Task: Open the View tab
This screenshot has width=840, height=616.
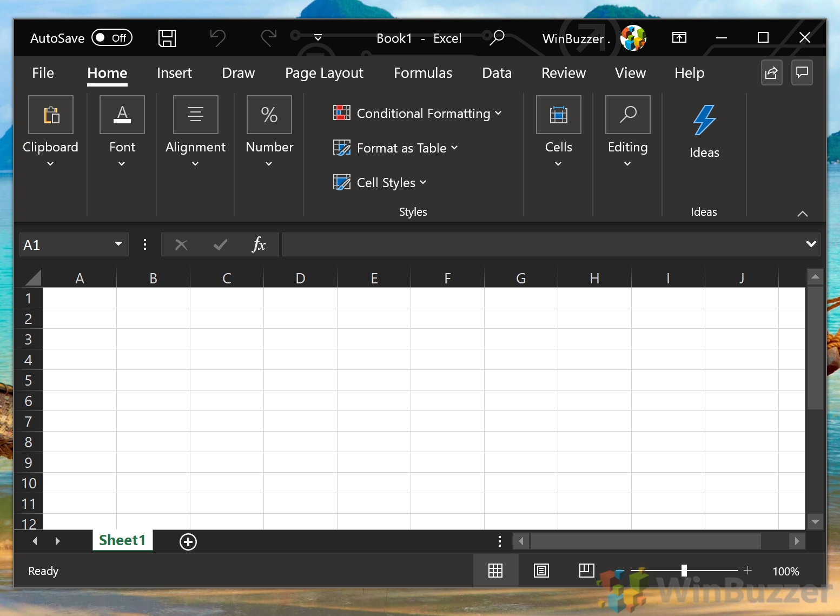Action: (630, 73)
